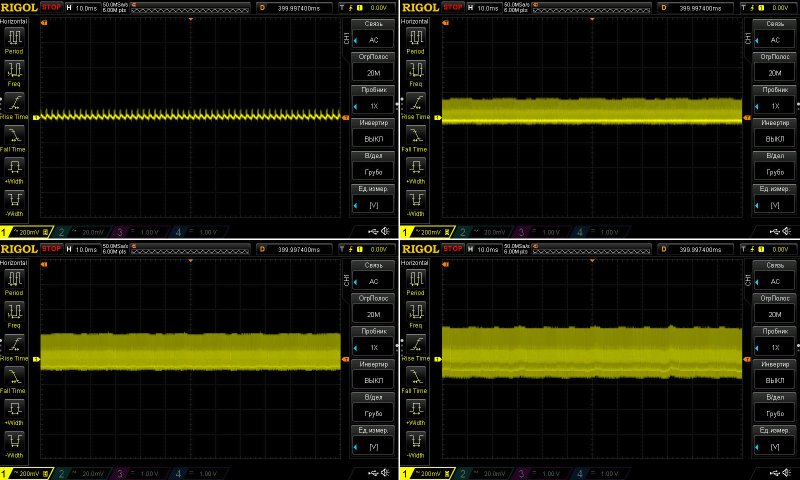The image size is (800, 480).
Task: Toggle ОгрПолос 20M bandwidth limit in bottom-left scope
Action: point(374,307)
